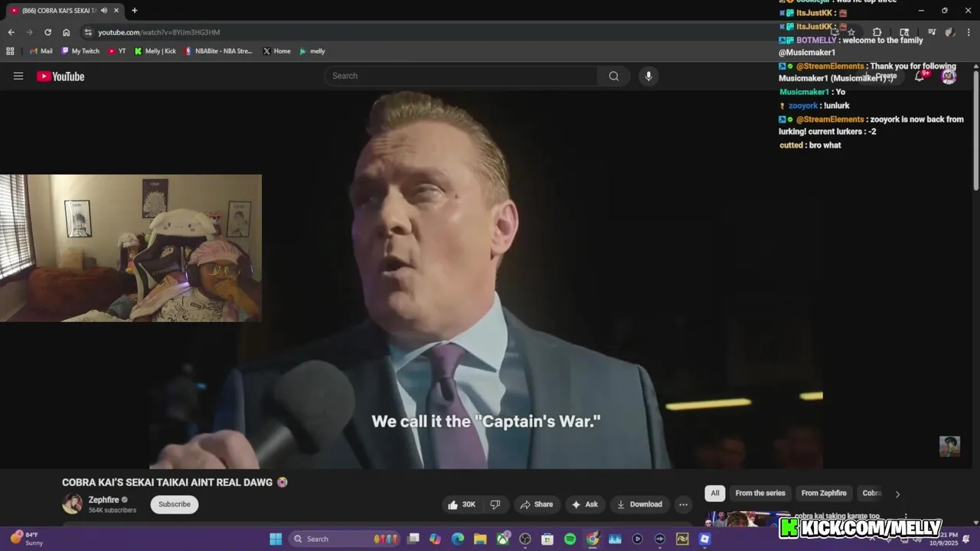Open Windows Start menu
The width and height of the screenshot is (980, 551).
tap(276, 539)
